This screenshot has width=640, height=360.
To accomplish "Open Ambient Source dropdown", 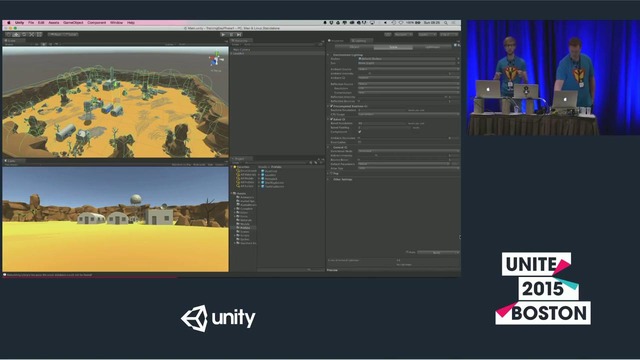I will pos(409,69).
